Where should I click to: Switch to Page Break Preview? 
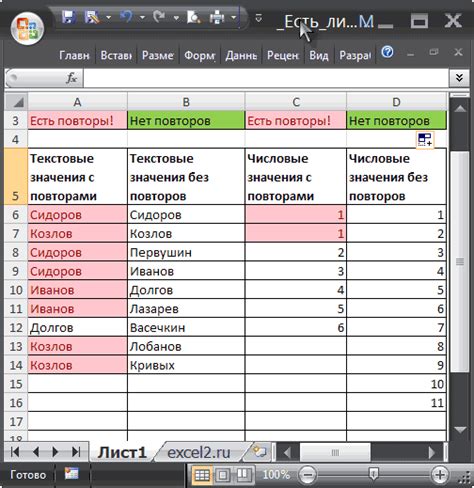pos(243,475)
